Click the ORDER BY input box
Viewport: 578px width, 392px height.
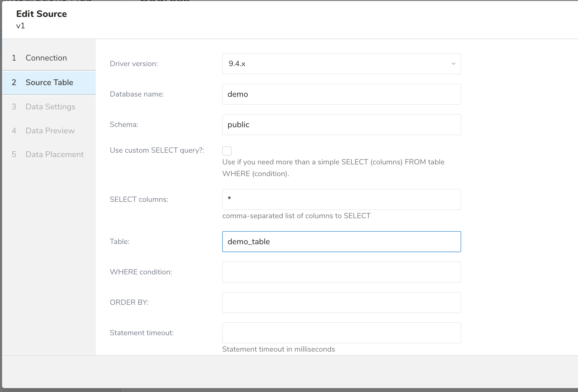[341, 302]
